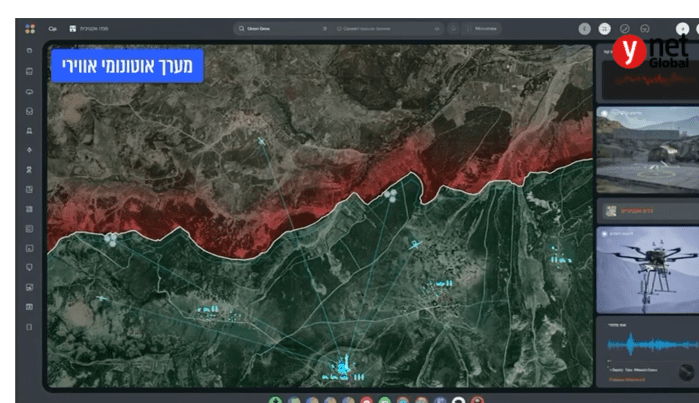Select the aircraft icon in the center of the green map area
Viewport: 699px width, 403px height.
tap(415, 245)
